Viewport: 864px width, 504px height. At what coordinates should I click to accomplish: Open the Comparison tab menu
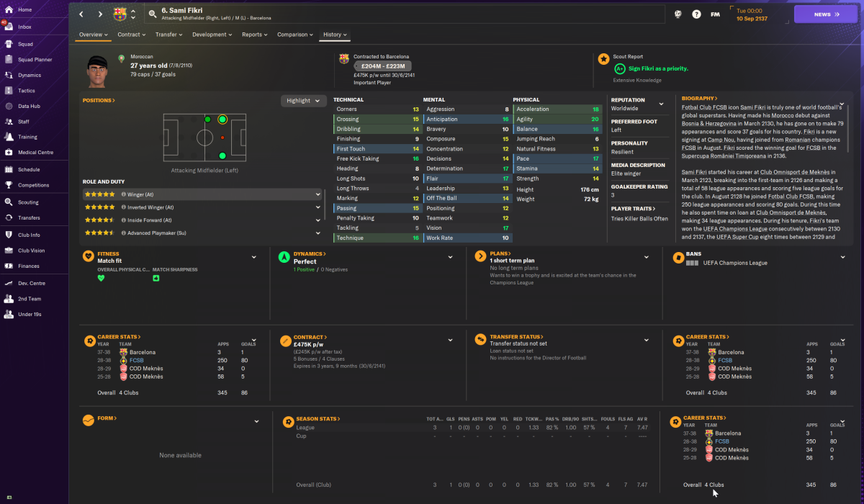pyautogui.click(x=295, y=35)
